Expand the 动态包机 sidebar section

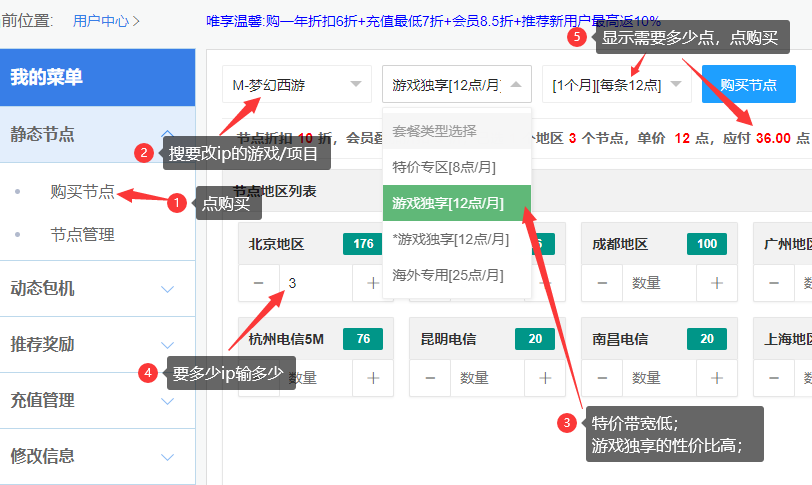(97, 288)
